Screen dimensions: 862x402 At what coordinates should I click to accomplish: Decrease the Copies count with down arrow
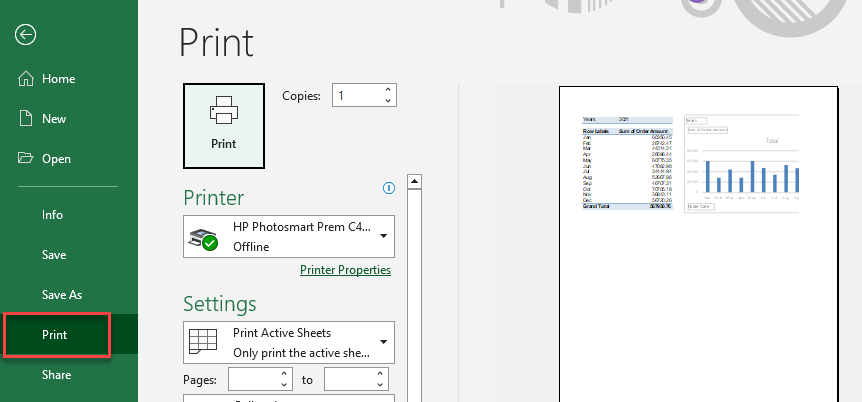point(388,101)
